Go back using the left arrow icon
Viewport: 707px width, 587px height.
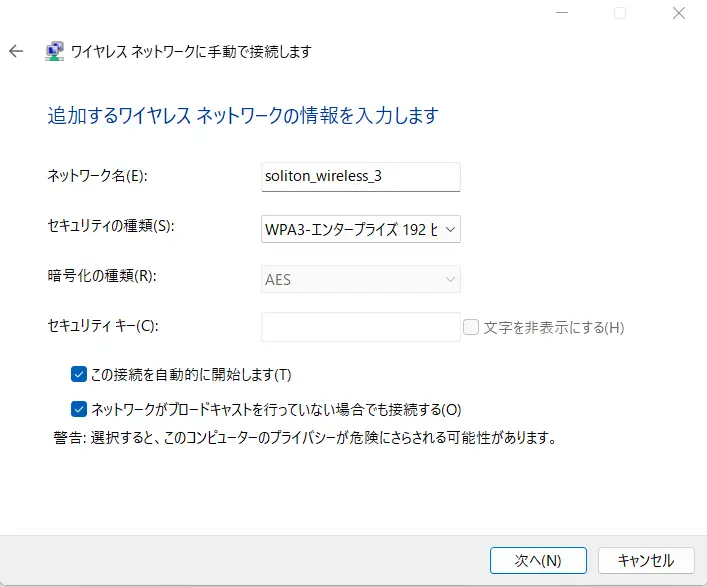click(x=16, y=51)
